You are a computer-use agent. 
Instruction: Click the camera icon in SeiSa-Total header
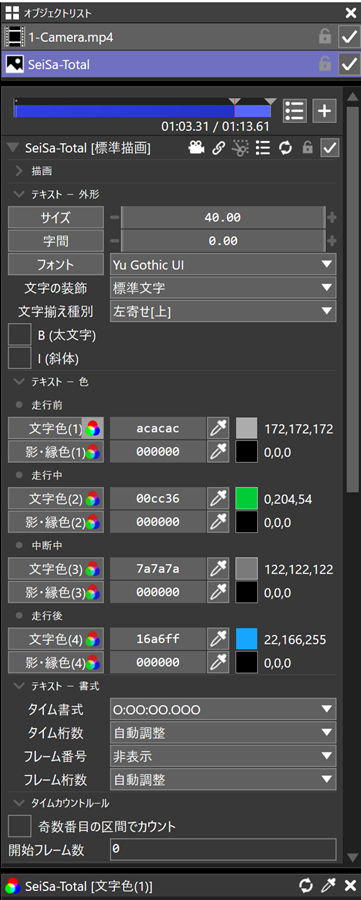pyautogui.click(x=196, y=148)
